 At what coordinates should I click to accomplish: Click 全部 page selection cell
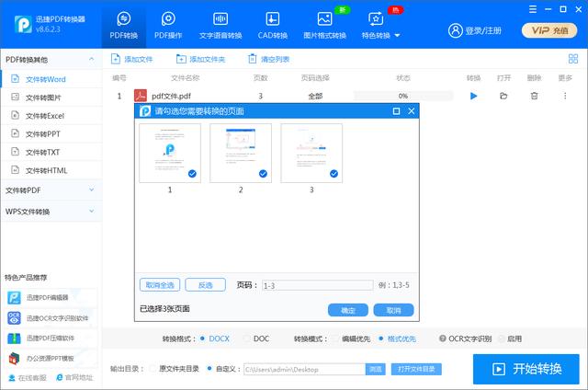click(x=315, y=96)
